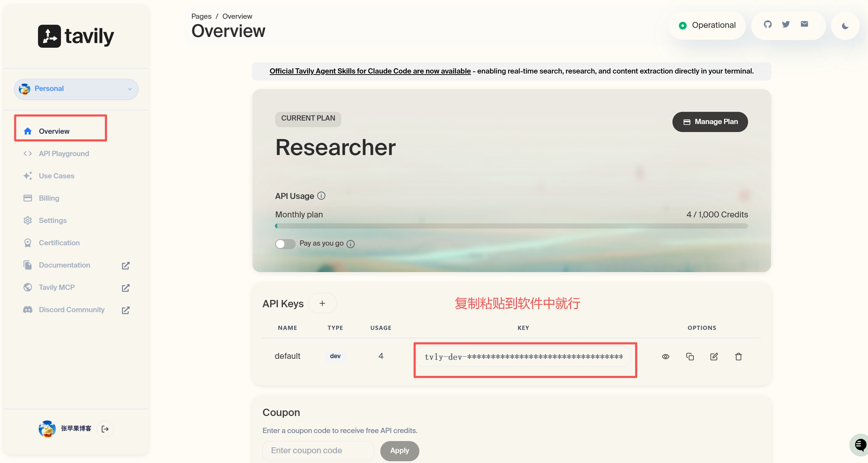Image resolution: width=868 pixels, height=463 pixels.
Task: Click the Monthly plan label
Action: click(299, 215)
